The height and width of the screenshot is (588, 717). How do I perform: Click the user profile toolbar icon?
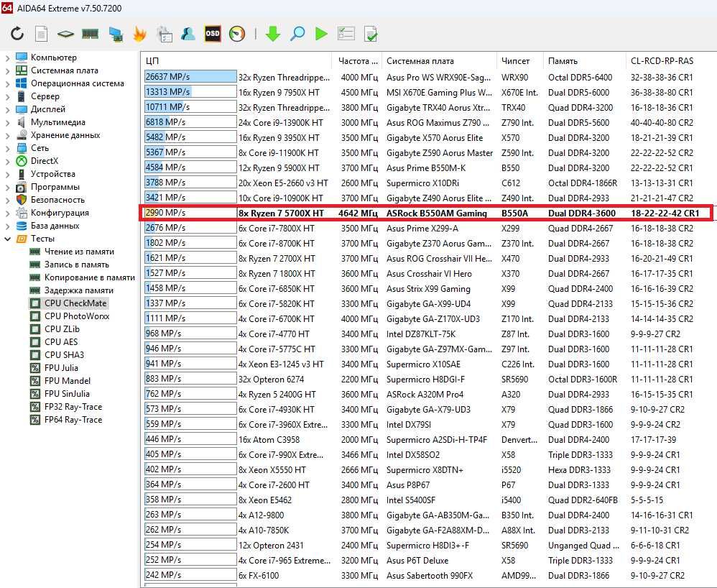click(x=188, y=33)
